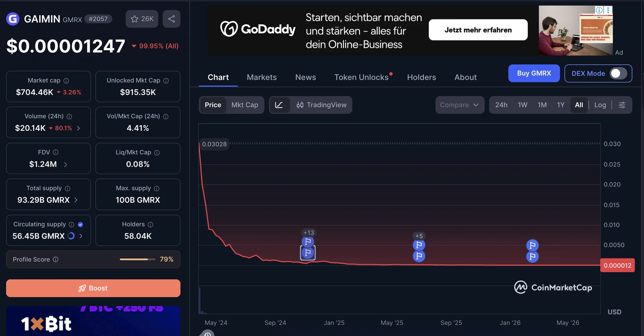Open the About tab

point(466,77)
